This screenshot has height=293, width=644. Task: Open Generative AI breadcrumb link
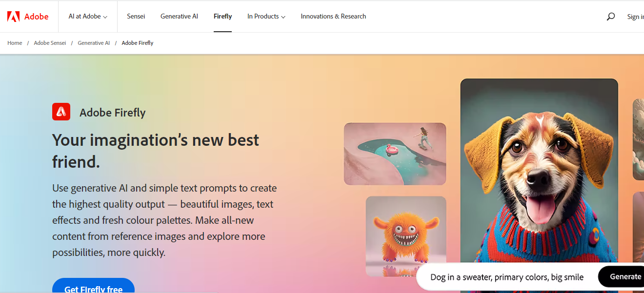coord(94,43)
